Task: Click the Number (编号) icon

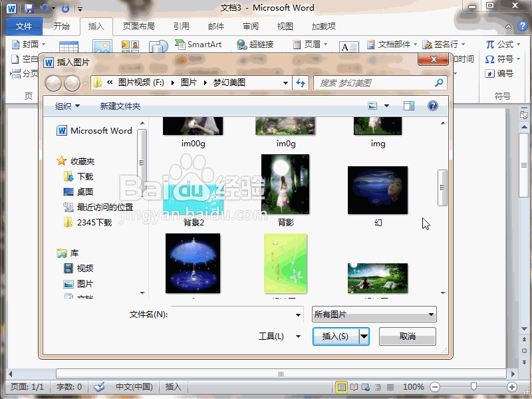Action: pyautogui.click(x=489, y=73)
